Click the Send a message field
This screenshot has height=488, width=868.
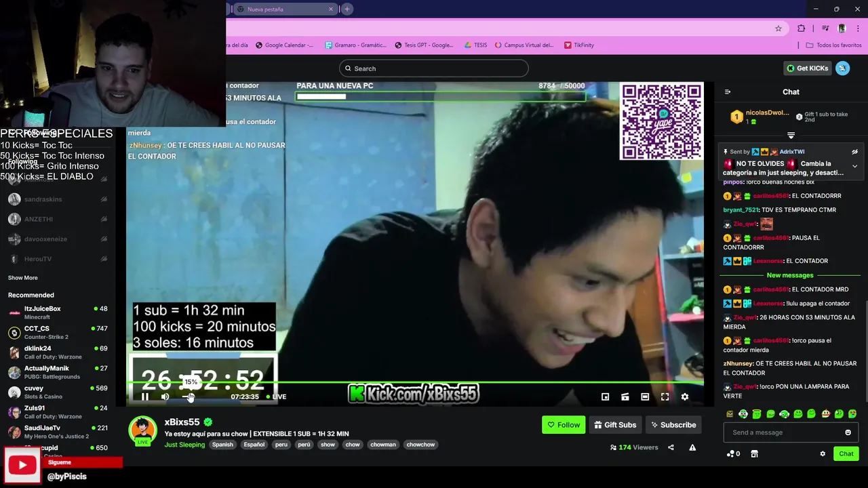(x=791, y=432)
